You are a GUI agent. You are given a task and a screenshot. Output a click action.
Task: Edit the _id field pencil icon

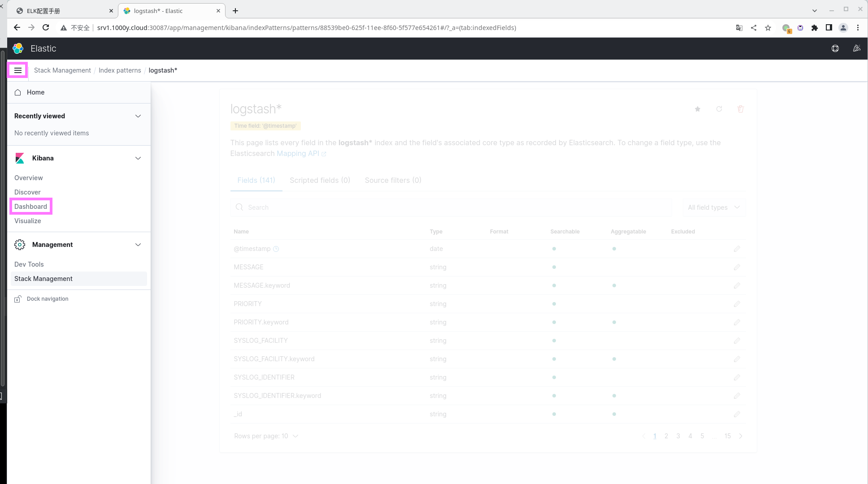click(737, 414)
